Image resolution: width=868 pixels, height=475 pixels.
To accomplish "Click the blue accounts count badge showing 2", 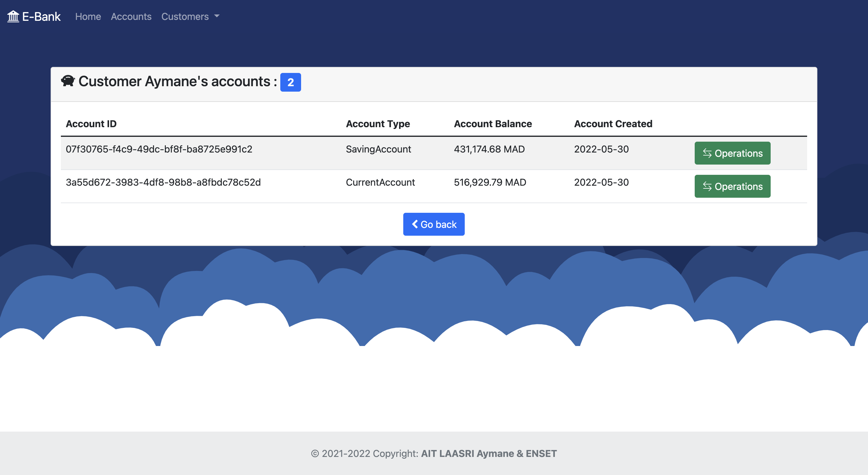I will [x=290, y=82].
